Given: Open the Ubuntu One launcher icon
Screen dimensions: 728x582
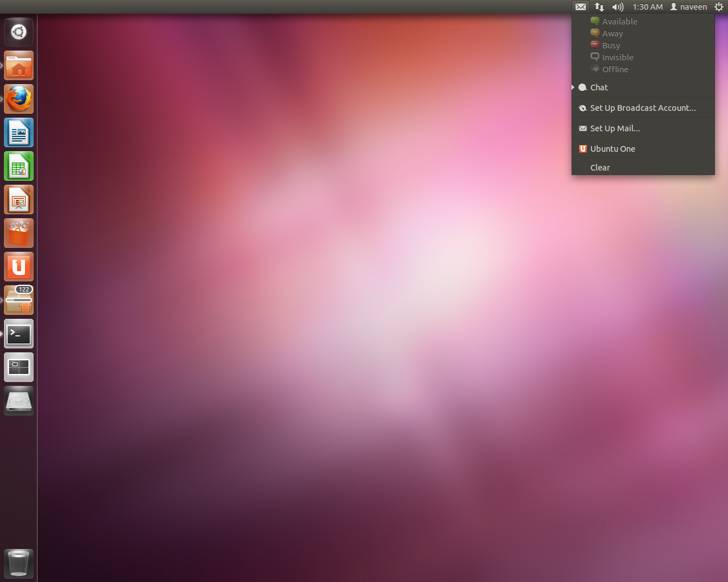Looking at the screenshot, I should (18, 267).
